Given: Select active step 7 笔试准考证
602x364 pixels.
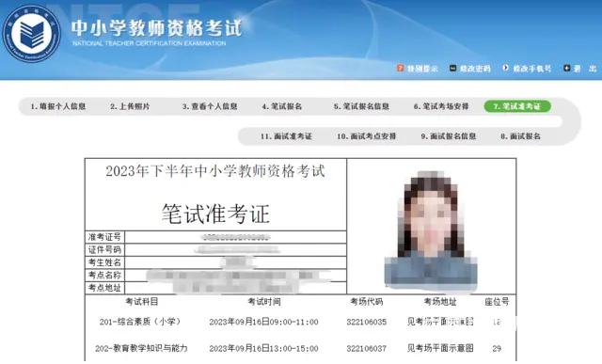Looking at the screenshot, I should tap(517, 106).
